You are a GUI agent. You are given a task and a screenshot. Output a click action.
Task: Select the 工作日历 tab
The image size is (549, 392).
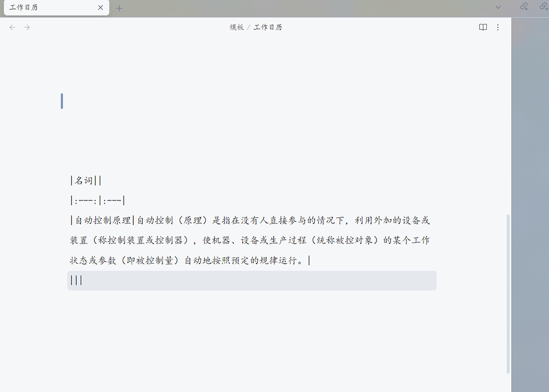click(x=48, y=7)
